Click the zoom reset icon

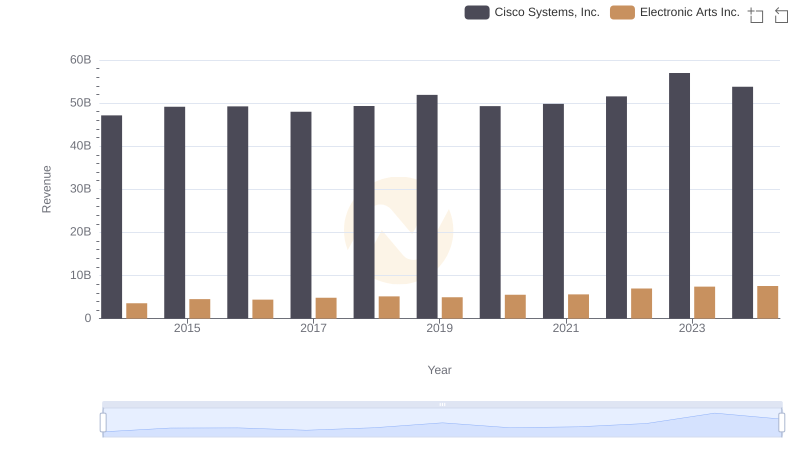(x=781, y=14)
